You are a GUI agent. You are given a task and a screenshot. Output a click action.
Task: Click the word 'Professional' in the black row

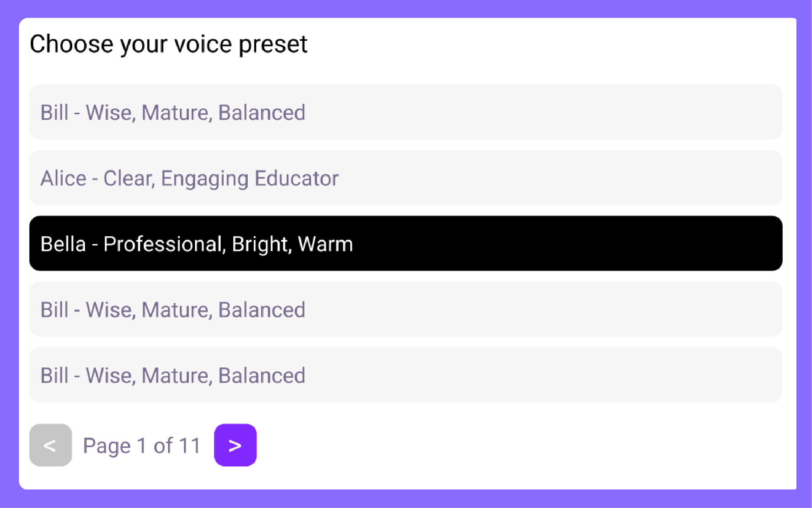(x=163, y=244)
